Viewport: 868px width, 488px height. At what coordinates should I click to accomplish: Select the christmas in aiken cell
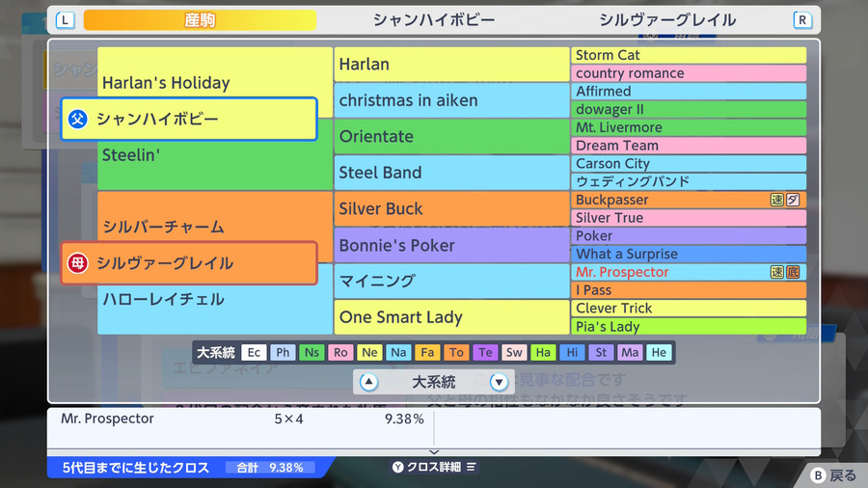click(x=451, y=100)
